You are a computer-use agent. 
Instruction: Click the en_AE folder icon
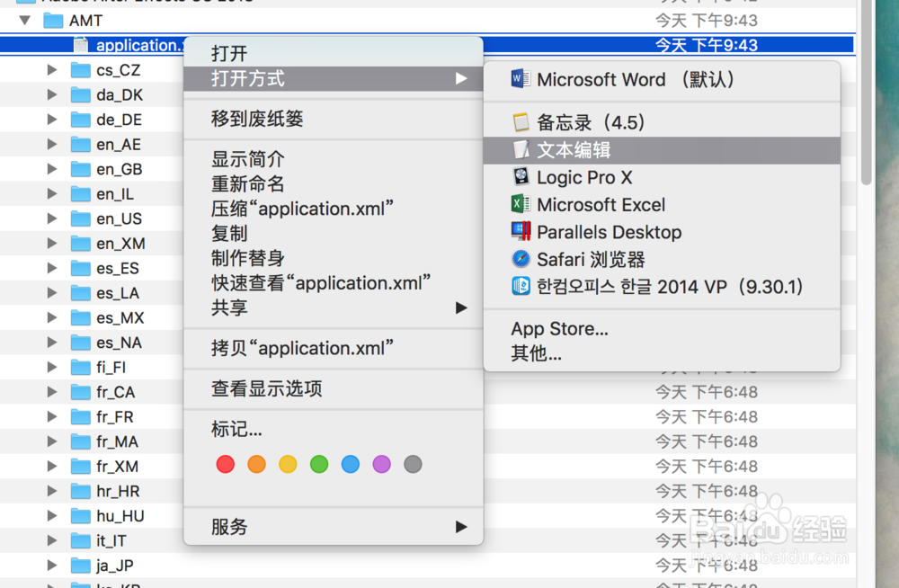point(80,144)
